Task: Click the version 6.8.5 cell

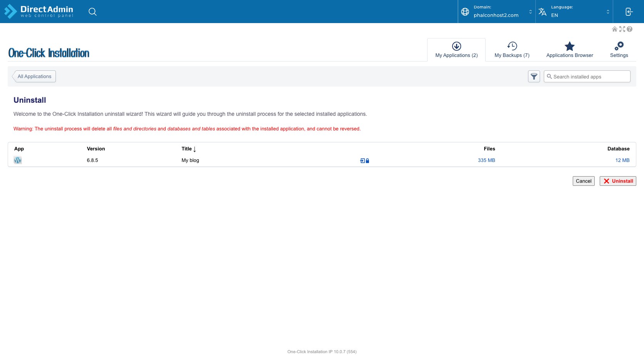Action: tap(92, 160)
